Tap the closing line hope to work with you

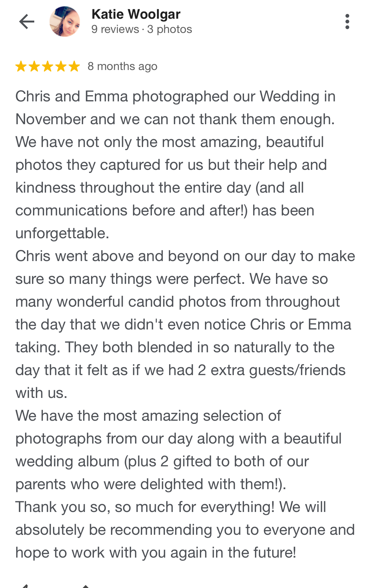point(156,553)
